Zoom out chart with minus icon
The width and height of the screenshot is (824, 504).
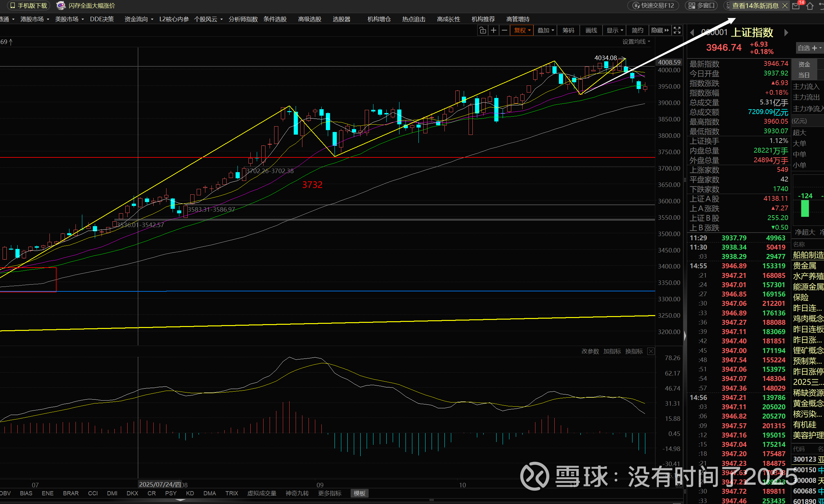click(x=504, y=31)
